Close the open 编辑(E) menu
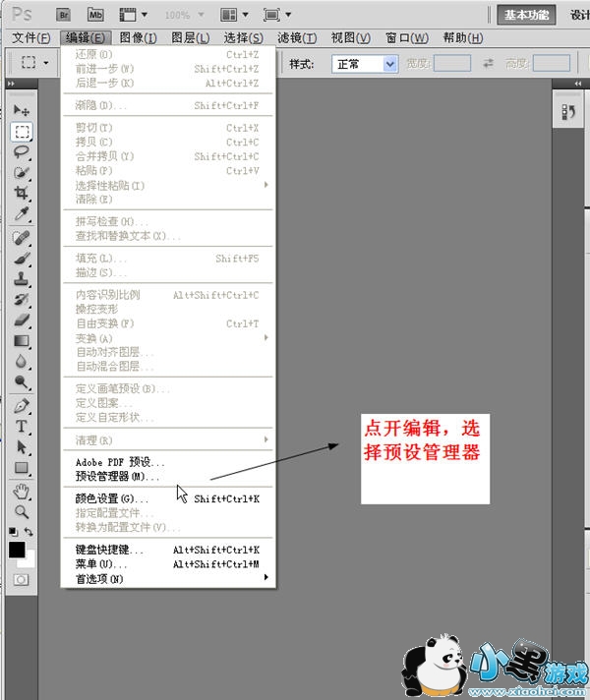This screenshot has width=590, height=700. (86, 38)
